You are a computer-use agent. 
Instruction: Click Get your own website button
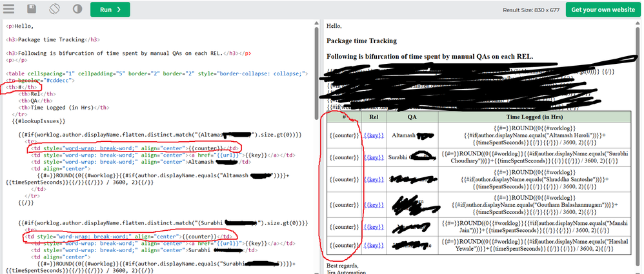(x=603, y=10)
